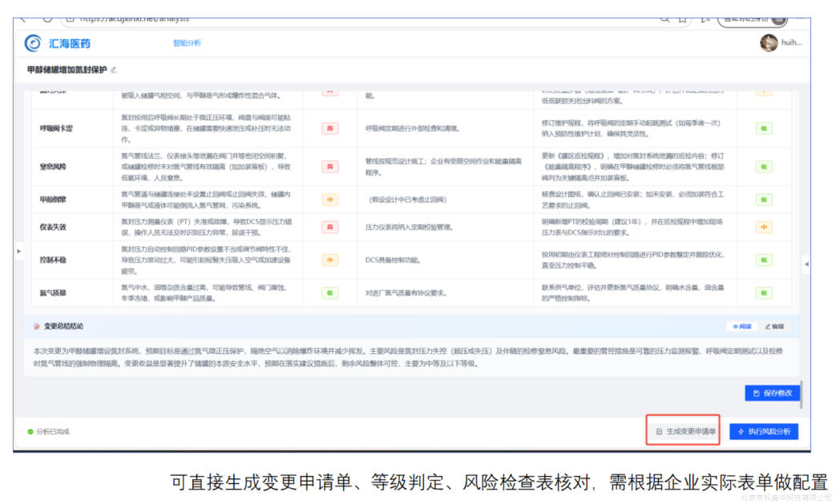The width and height of the screenshot is (836, 504).
Task: Select the 呼吸阀卡涩 row title
Action: click(56, 128)
